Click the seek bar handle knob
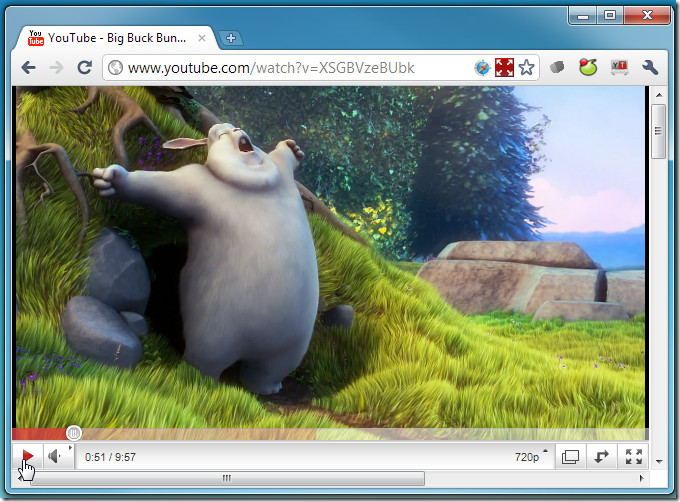This screenshot has height=502, width=680. [x=74, y=433]
